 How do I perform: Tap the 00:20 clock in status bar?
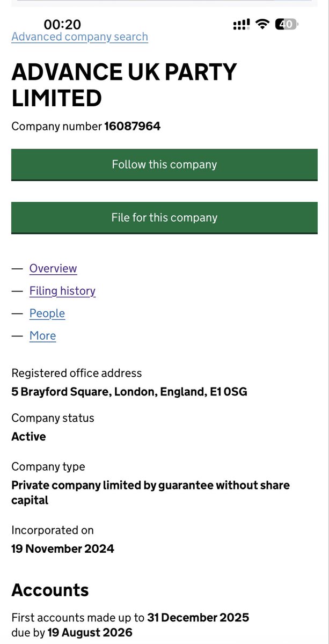pyautogui.click(x=62, y=24)
